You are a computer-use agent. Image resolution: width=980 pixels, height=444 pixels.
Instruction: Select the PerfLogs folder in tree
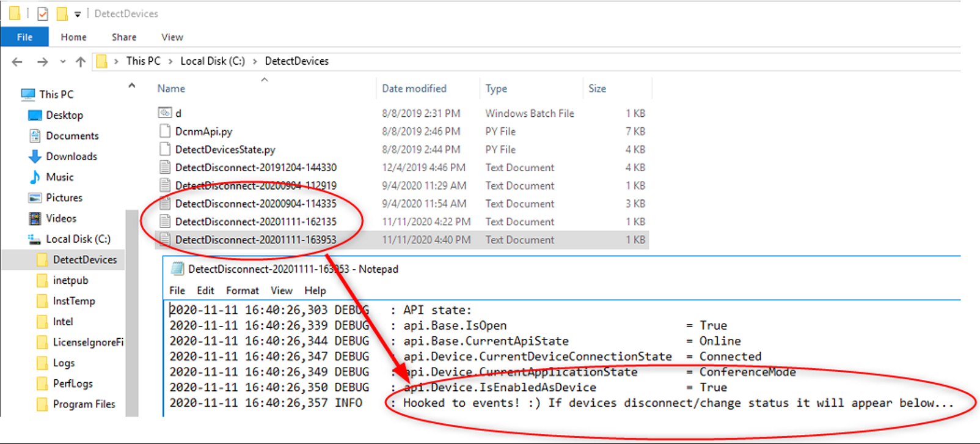(x=72, y=383)
